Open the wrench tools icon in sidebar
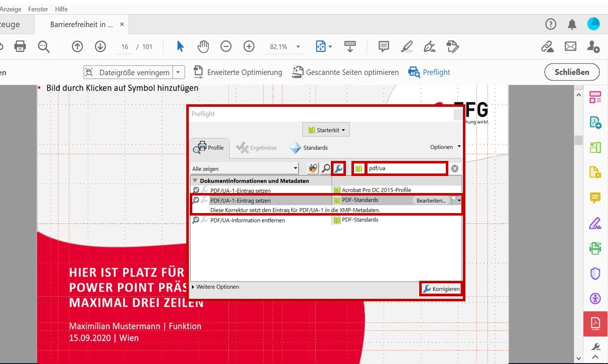 (x=595, y=347)
